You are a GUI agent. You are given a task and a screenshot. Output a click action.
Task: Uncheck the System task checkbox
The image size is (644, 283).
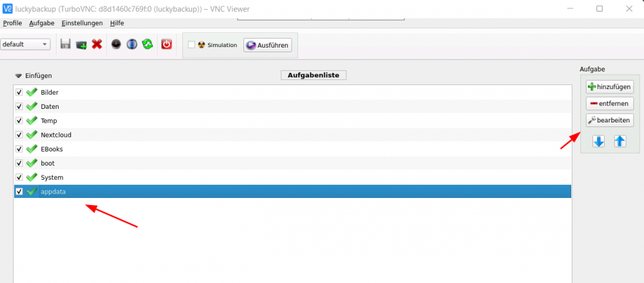19,177
